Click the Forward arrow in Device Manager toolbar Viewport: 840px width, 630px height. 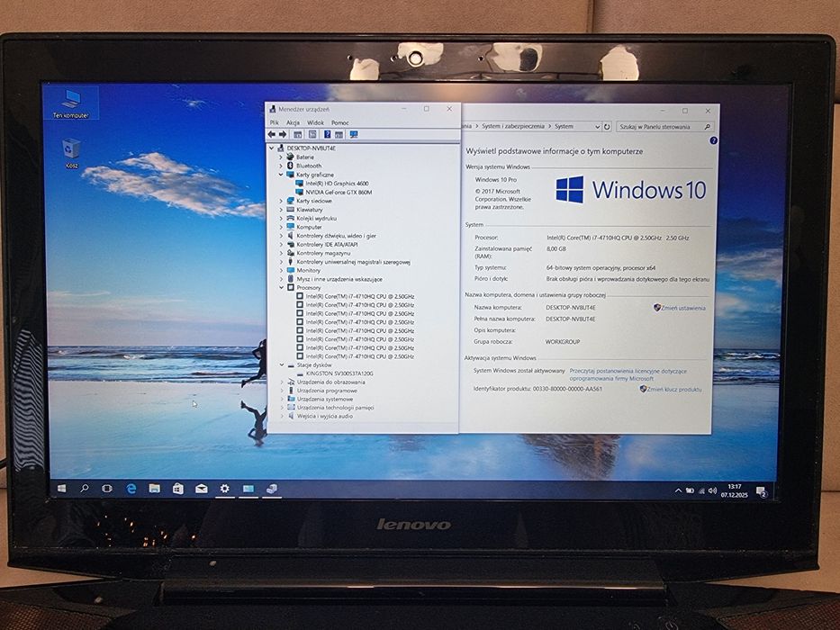click(283, 134)
